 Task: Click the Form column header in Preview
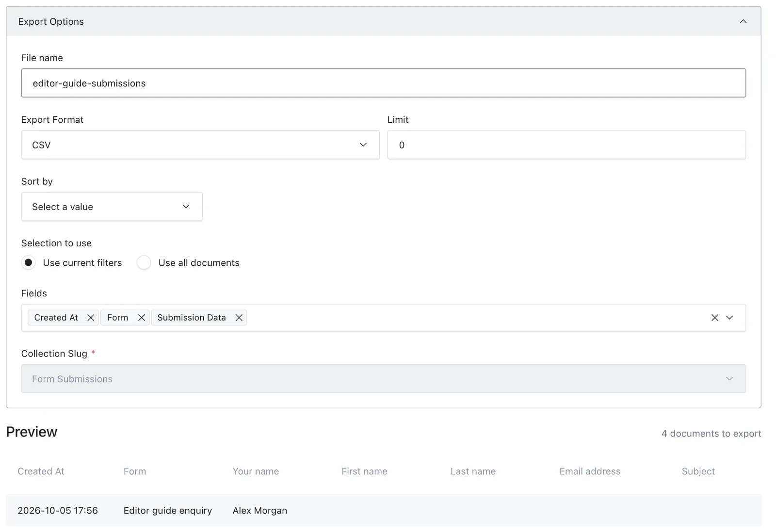(135, 471)
